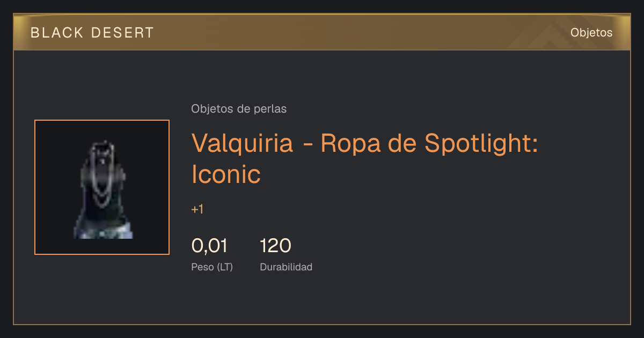Click the 120 durability value
Viewport: 644px width, 338px height.
click(x=275, y=246)
